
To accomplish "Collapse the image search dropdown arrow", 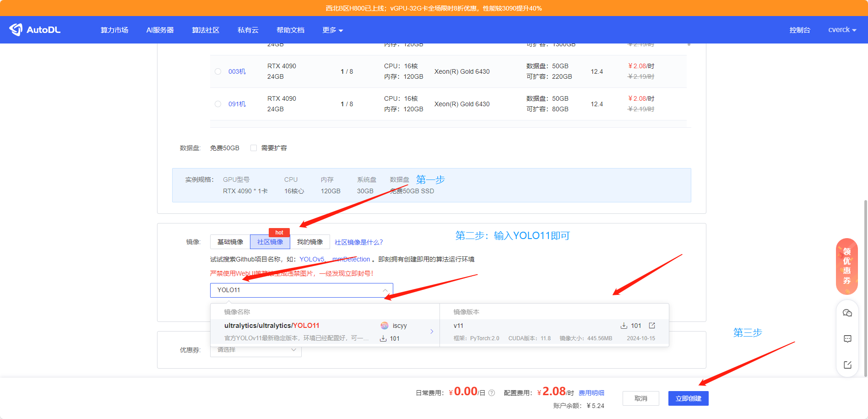I will click(x=385, y=290).
